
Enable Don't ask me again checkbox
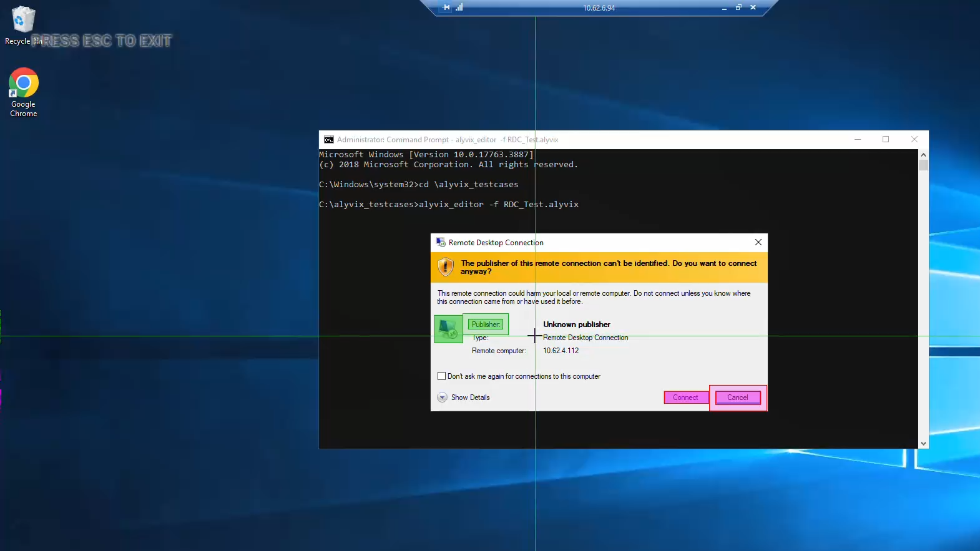pyautogui.click(x=442, y=376)
